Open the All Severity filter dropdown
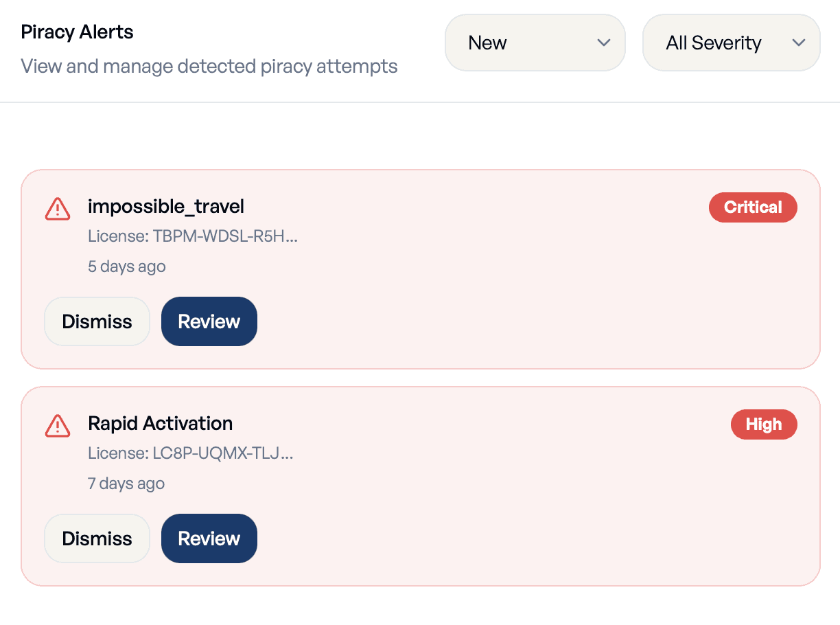This screenshot has height=625, width=840. pyautogui.click(x=732, y=43)
